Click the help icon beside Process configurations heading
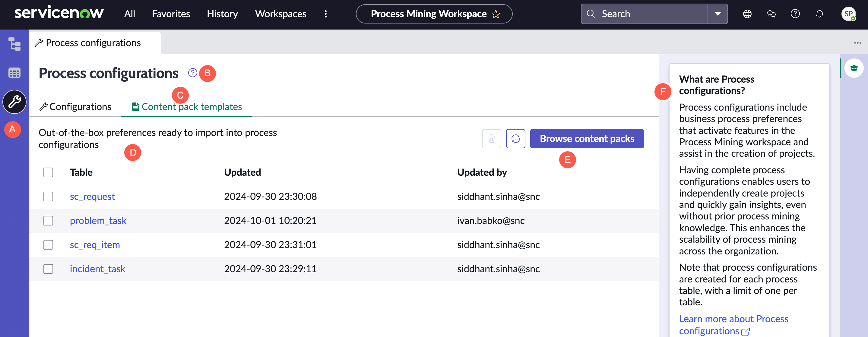The image size is (868, 337). tap(192, 73)
